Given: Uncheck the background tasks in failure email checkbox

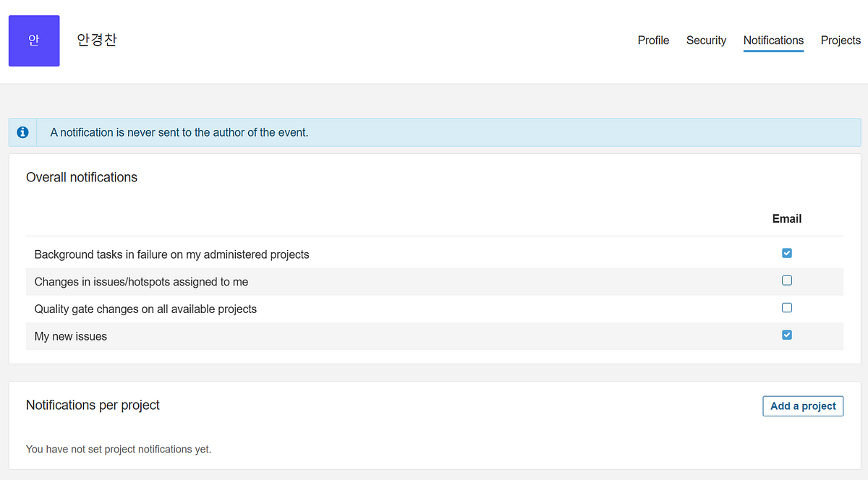Looking at the screenshot, I should [787, 253].
